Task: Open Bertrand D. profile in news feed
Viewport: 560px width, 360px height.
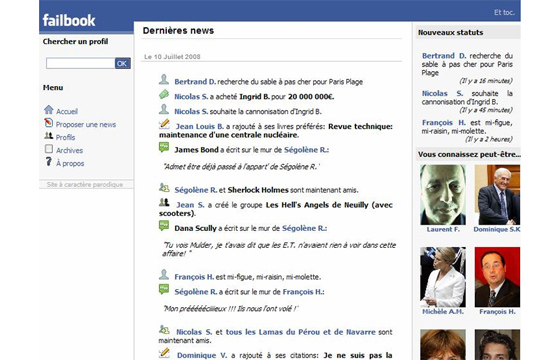Action: [x=195, y=82]
